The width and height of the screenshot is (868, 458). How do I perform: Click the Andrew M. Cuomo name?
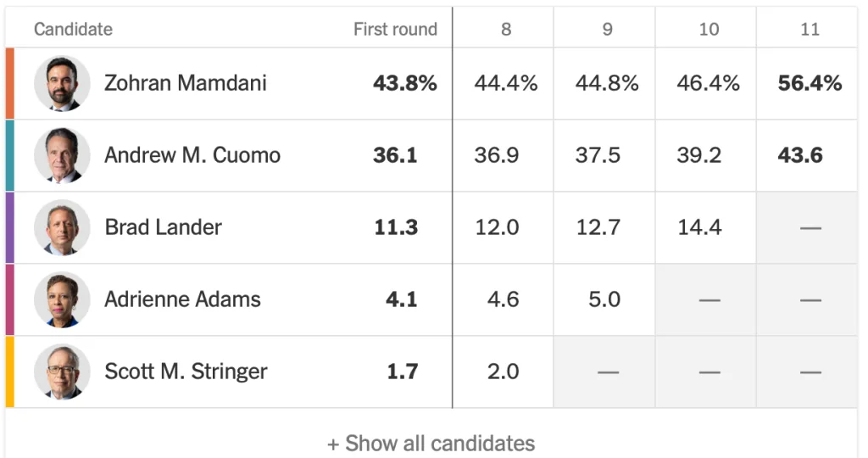192,155
